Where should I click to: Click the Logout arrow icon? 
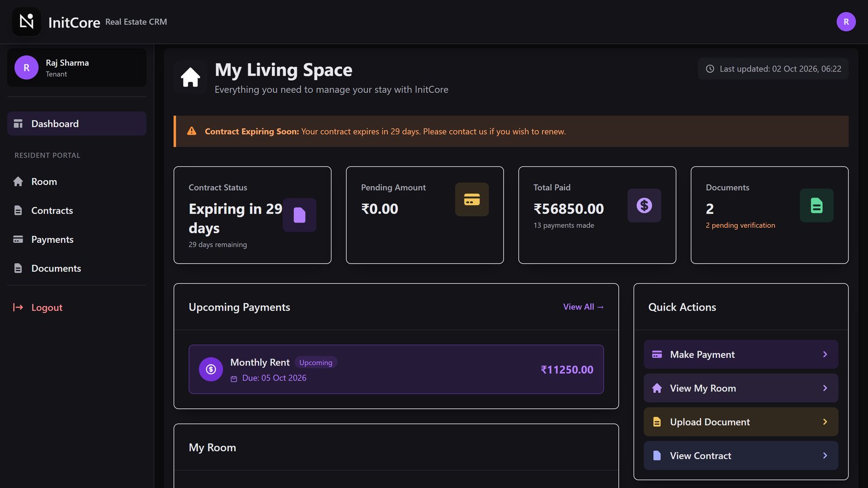tap(18, 307)
